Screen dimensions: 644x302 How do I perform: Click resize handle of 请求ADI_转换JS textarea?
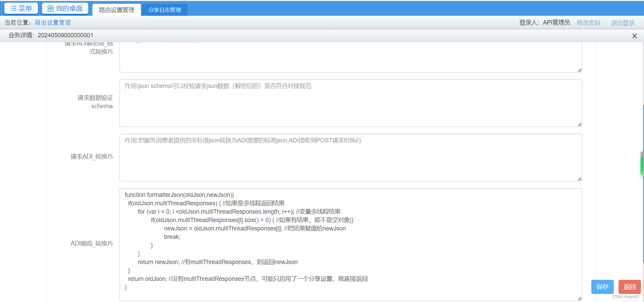[579, 179]
